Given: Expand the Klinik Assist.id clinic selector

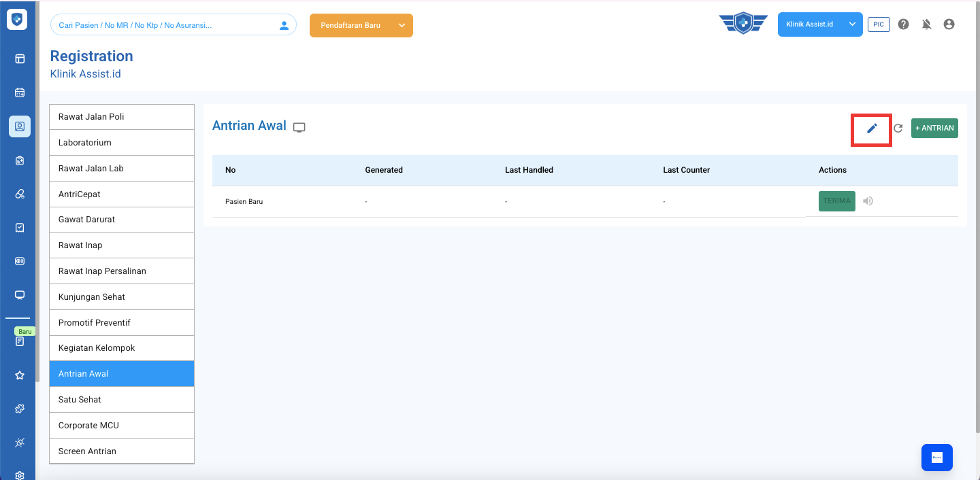Looking at the screenshot, I should pos(852,24).
